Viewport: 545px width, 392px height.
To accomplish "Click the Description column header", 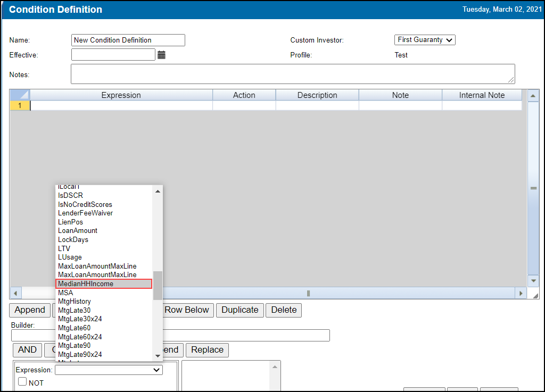I will [x=317, y=95].
